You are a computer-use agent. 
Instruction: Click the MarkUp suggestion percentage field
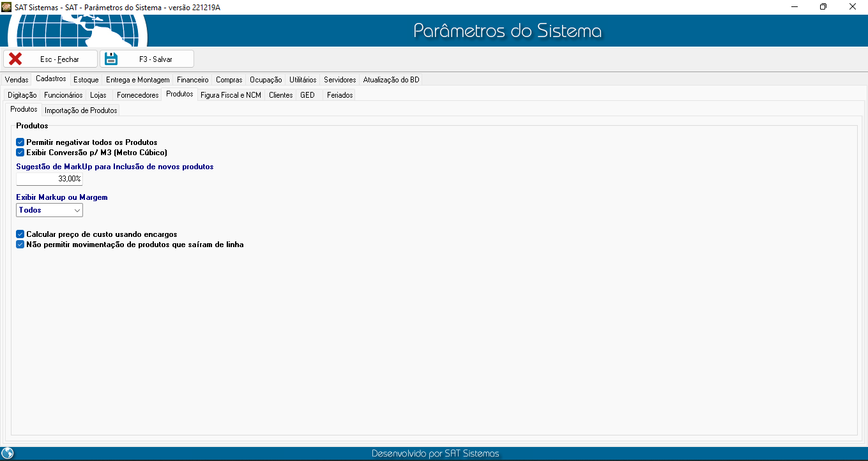[49, 179]
